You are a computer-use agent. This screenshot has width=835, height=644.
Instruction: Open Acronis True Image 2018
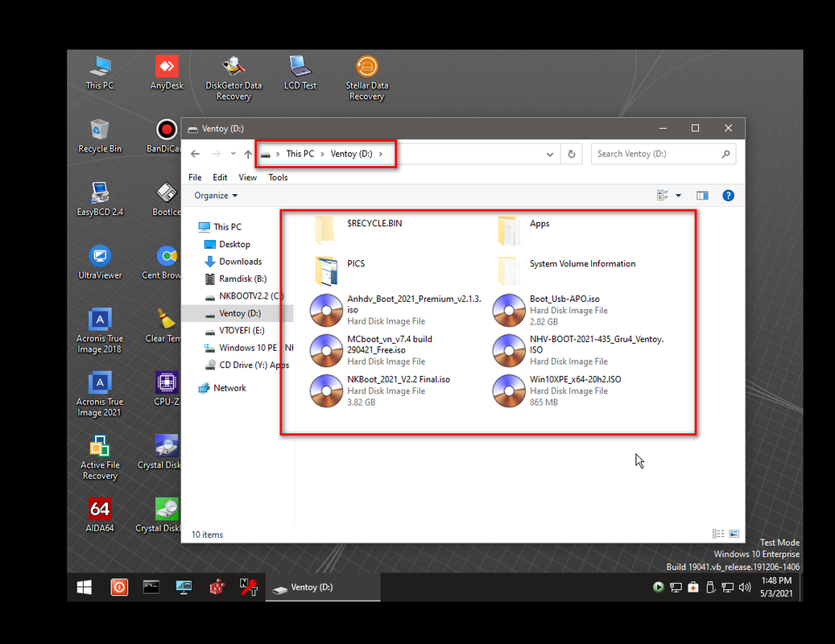[x=100, y=331]
